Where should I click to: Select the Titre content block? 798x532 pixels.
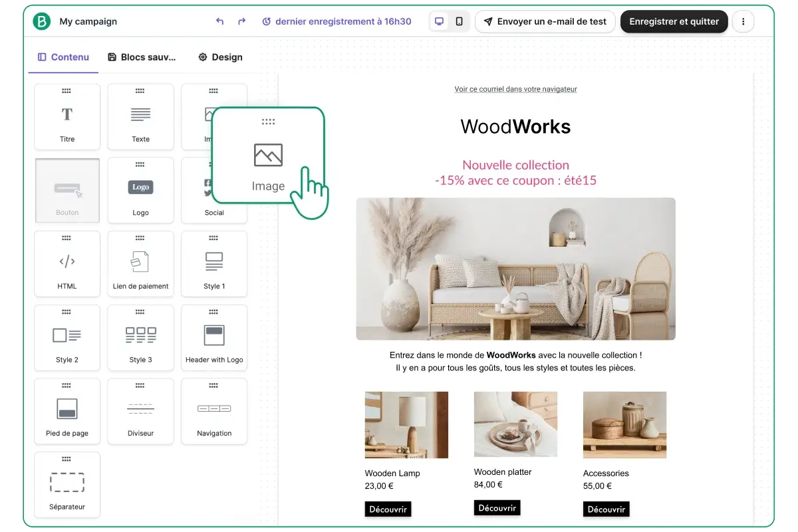pos(66,117)
